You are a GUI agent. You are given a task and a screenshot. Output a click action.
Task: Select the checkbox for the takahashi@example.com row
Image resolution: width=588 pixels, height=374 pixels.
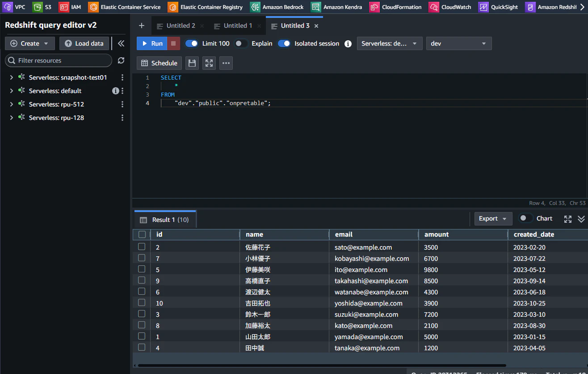pos(142,280)
